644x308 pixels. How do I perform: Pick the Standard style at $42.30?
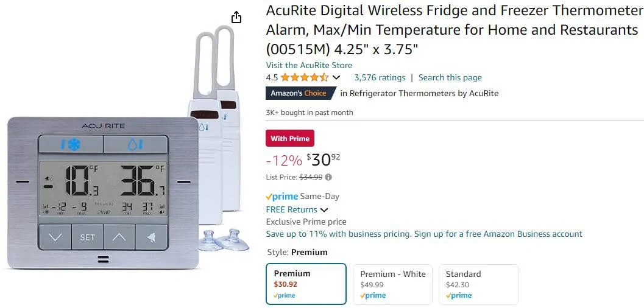coord(478,284)
